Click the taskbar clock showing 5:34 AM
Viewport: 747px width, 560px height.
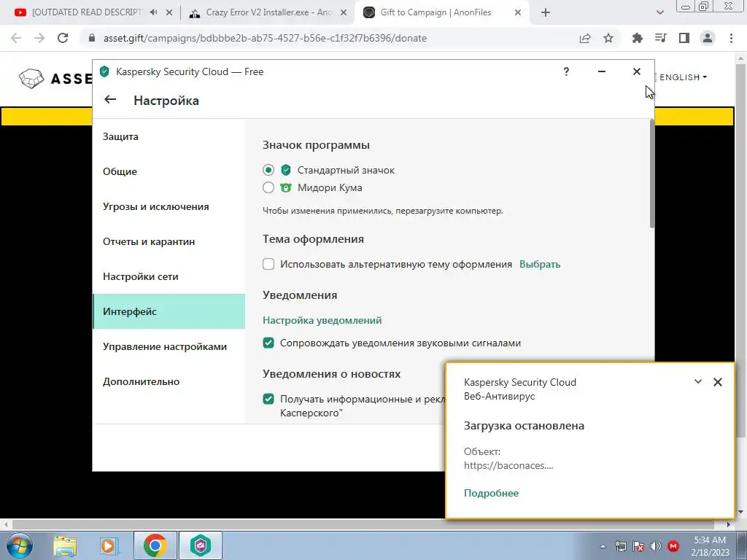tap(710, 546)
